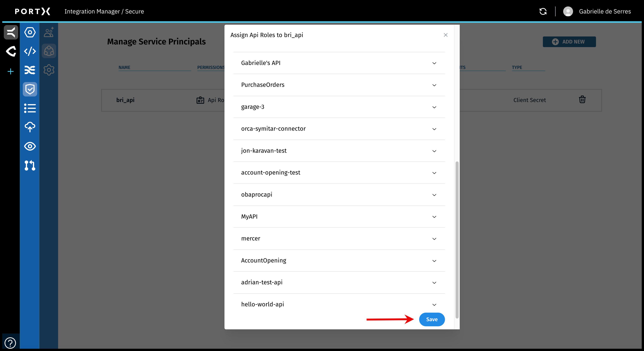Select the code editor icon in the sidebar

pyautogui.click(x=30, y=51)
